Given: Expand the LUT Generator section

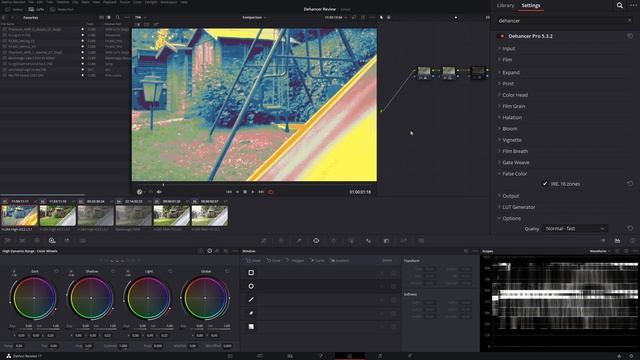Looking at the screenshot, I should (x=518, y=207).
